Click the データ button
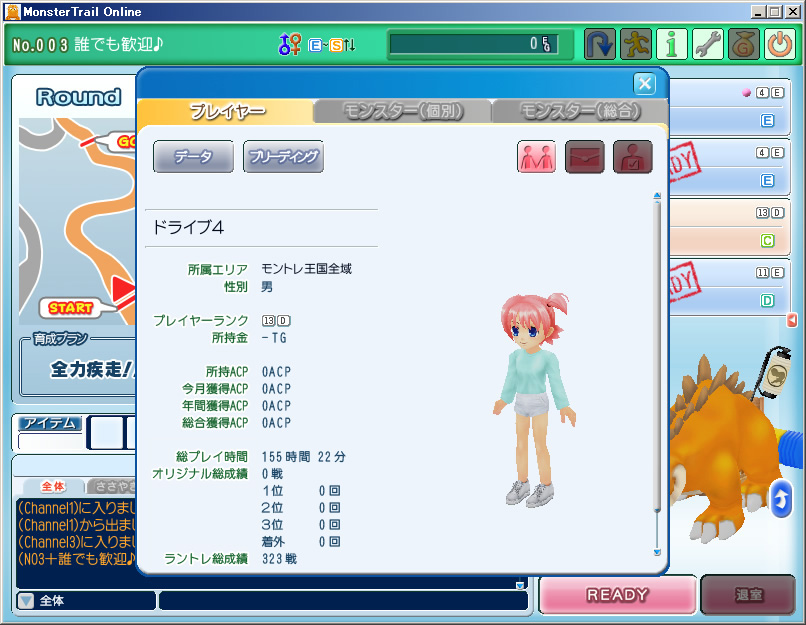Image resolution: width=806 pixels, height=625 pixels. pos(193,156)
